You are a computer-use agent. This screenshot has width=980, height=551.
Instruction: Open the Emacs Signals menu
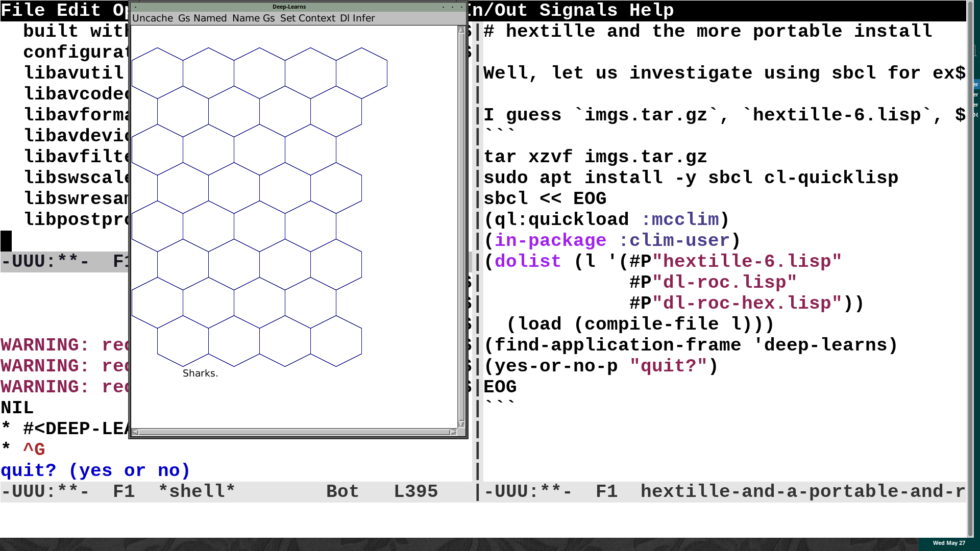point(578,10)
